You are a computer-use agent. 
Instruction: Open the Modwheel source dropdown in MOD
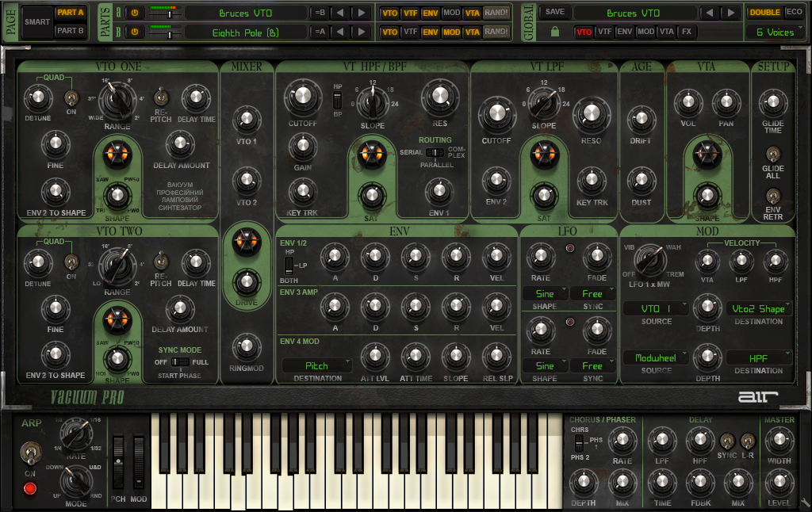pyautogui.click(x=655, y=358)
